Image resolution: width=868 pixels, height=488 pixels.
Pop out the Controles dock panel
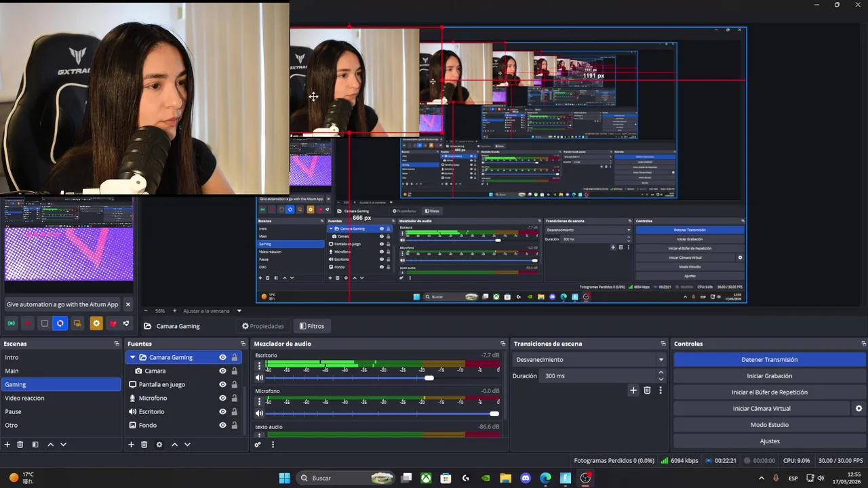(863, 344)
